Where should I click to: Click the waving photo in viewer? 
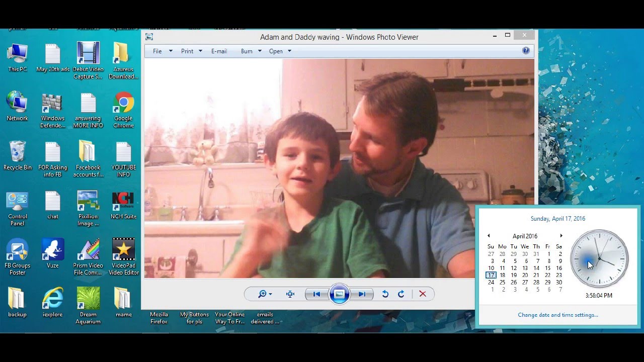[339, 168]
